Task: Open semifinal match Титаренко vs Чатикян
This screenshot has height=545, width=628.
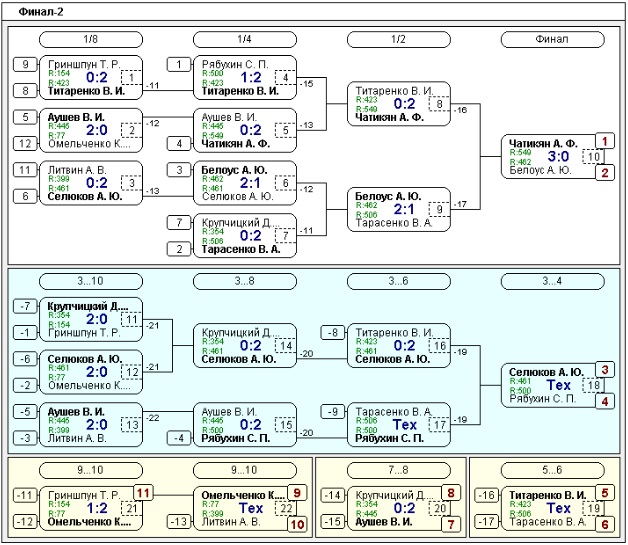Action: 399,104
